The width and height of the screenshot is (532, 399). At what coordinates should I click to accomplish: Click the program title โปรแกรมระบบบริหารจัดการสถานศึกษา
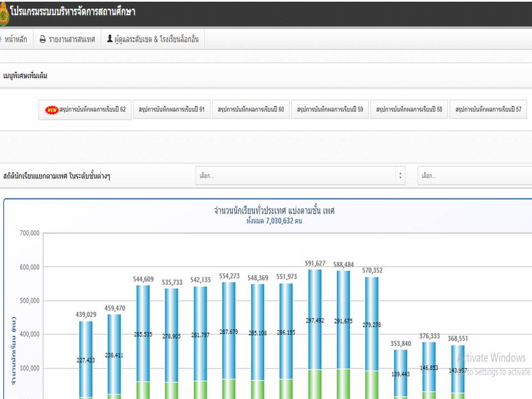(x=73, y=12)
